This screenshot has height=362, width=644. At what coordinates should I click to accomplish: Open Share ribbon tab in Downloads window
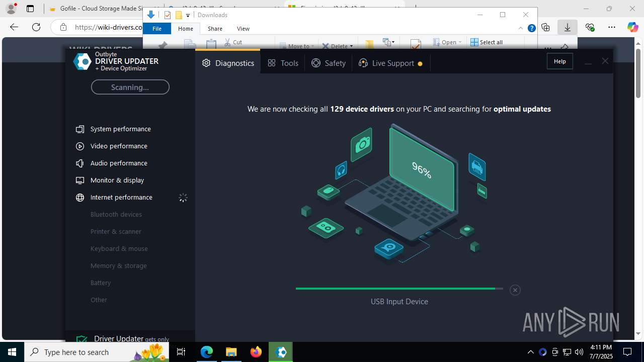coord(215,29)
